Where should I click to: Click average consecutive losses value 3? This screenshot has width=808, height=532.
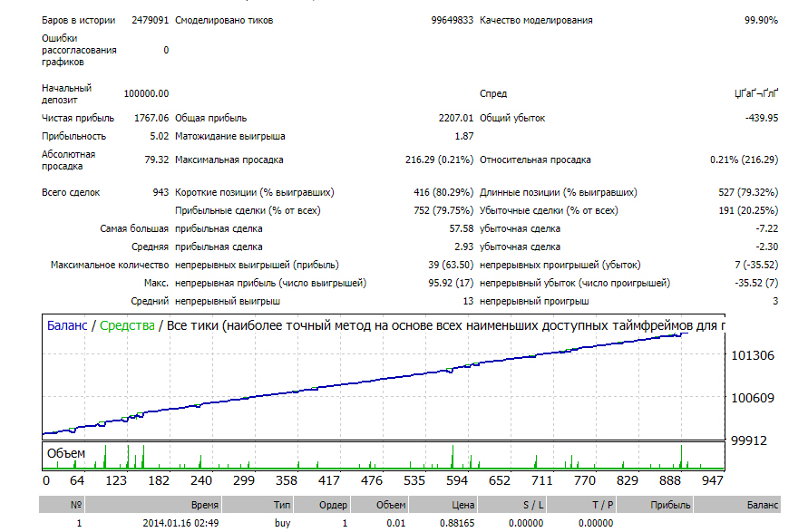tap(775, 301)
